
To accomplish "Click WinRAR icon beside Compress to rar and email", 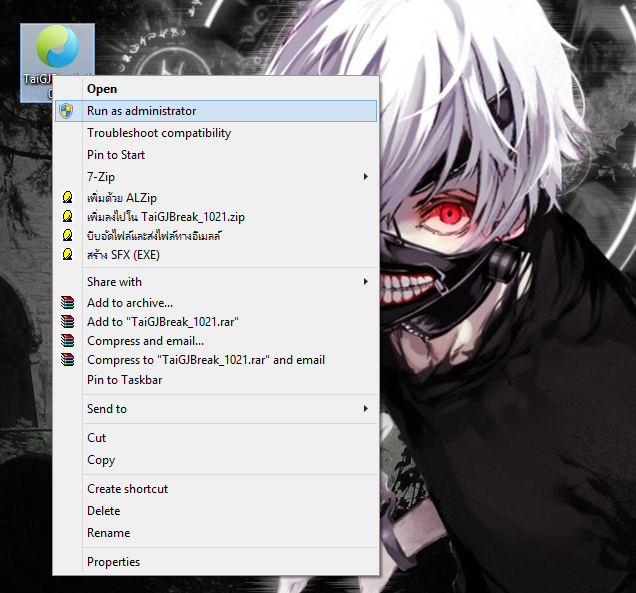I will (x=68, y=360).
